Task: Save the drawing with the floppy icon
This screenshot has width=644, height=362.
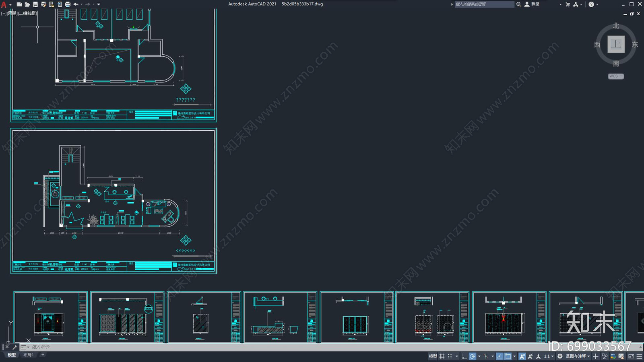Action: [35, 4]
